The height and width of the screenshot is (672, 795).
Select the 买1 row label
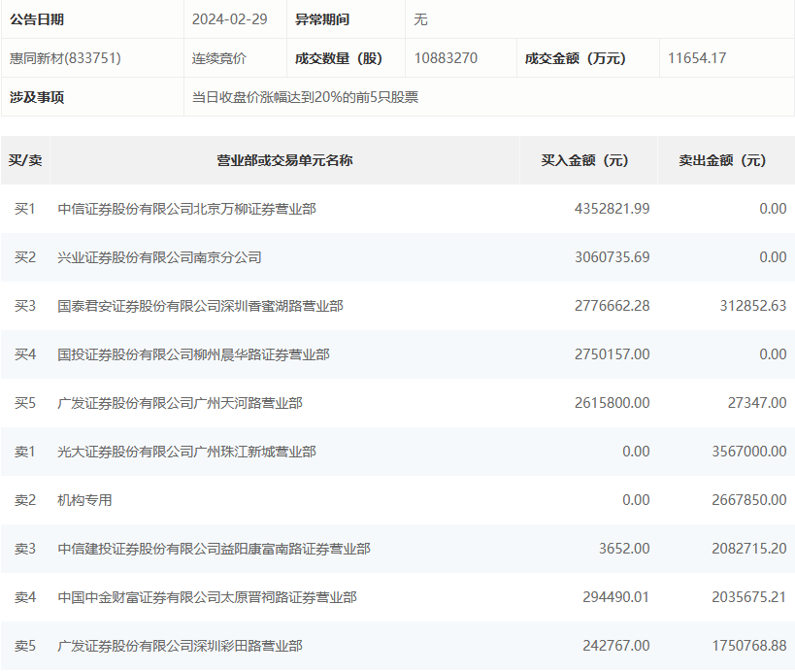(25, 209)
